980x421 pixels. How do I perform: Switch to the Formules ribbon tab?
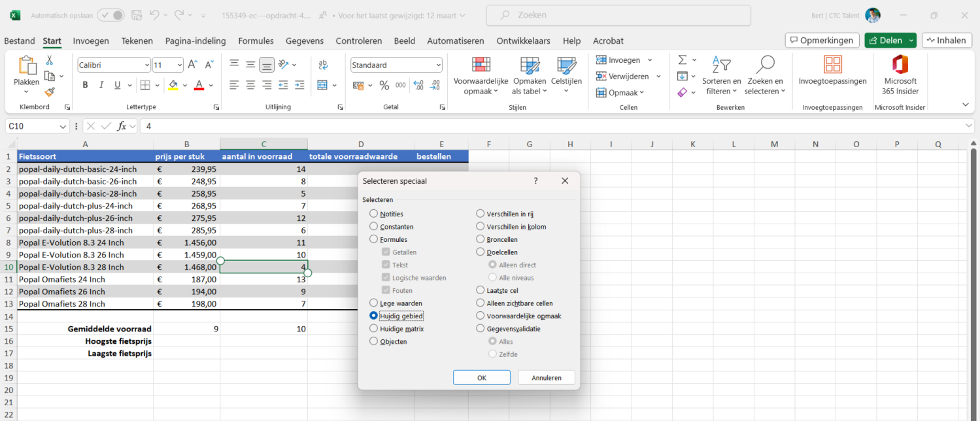[x=256, y=41]
